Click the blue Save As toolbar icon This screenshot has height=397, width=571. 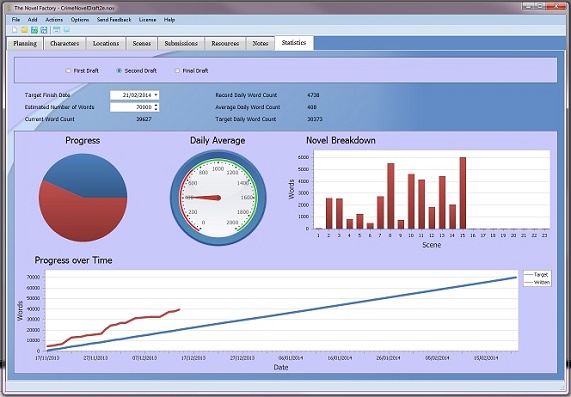coord(44,30)
